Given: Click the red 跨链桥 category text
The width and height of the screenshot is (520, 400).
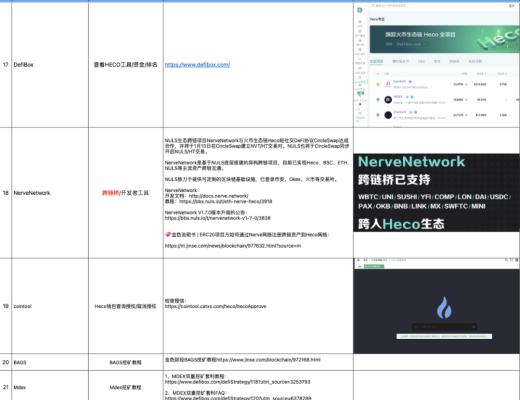Looking at the screenshot, I should tap(110, 193).
